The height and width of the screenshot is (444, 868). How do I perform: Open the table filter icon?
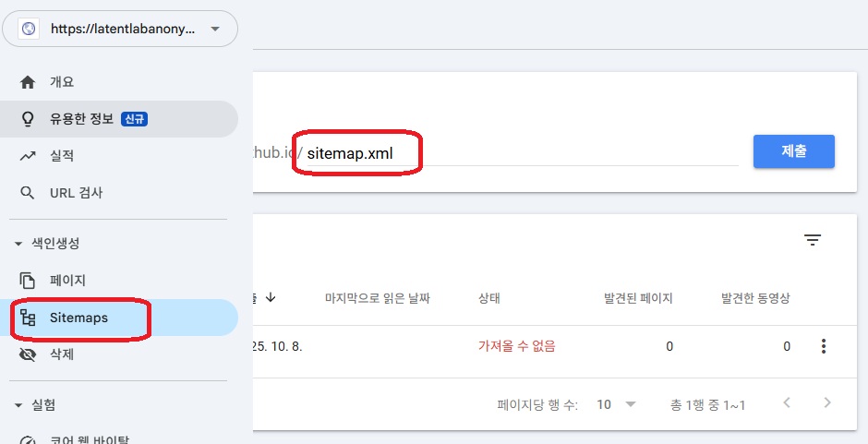(x=812, y=240)
